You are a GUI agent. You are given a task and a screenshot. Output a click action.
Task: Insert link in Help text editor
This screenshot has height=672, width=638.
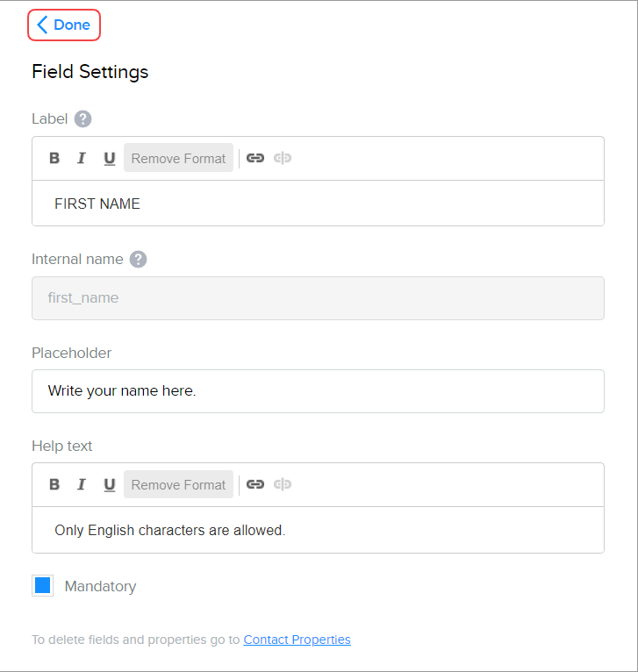pos(255,484)
